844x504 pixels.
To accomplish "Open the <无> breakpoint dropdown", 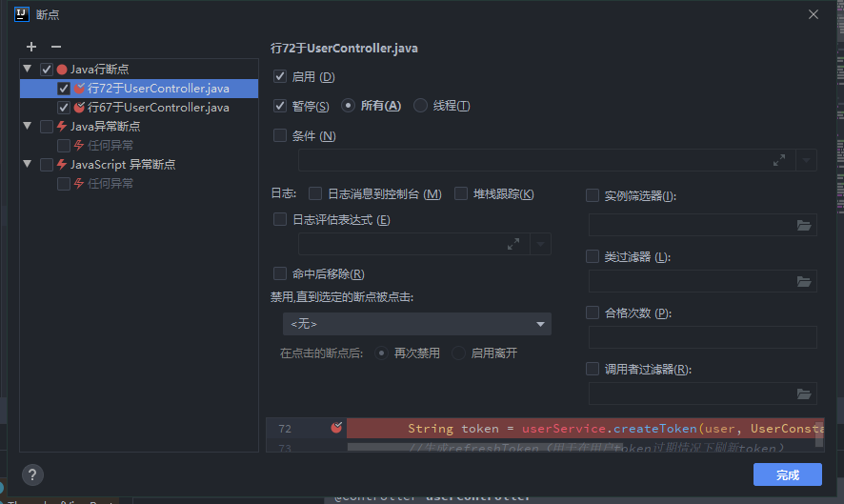I will coord(417,324).
